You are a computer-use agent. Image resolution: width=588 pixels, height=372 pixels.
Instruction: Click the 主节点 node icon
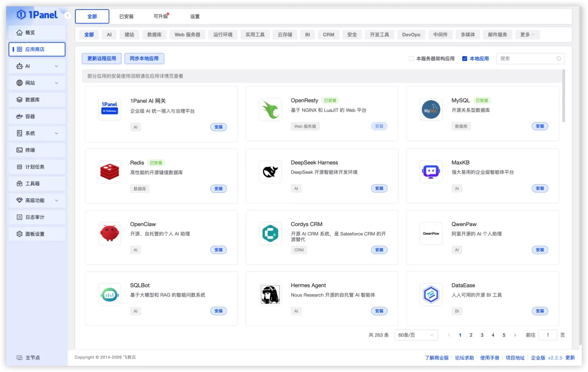pos(20,358)
